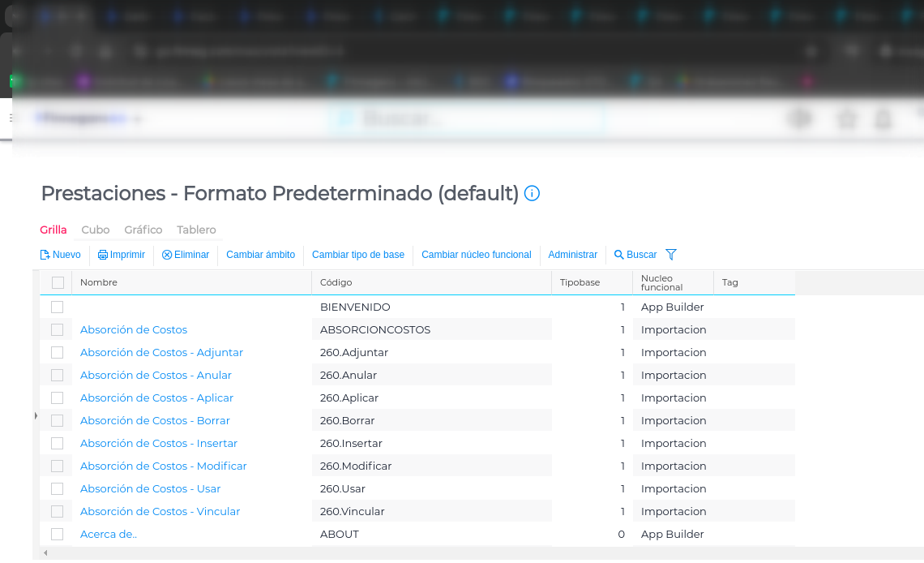Image resolution: width=924 pixels, height=563 pixels.
Task: Click the funnel filter icon in the toolbar
Action: point(671,255)
